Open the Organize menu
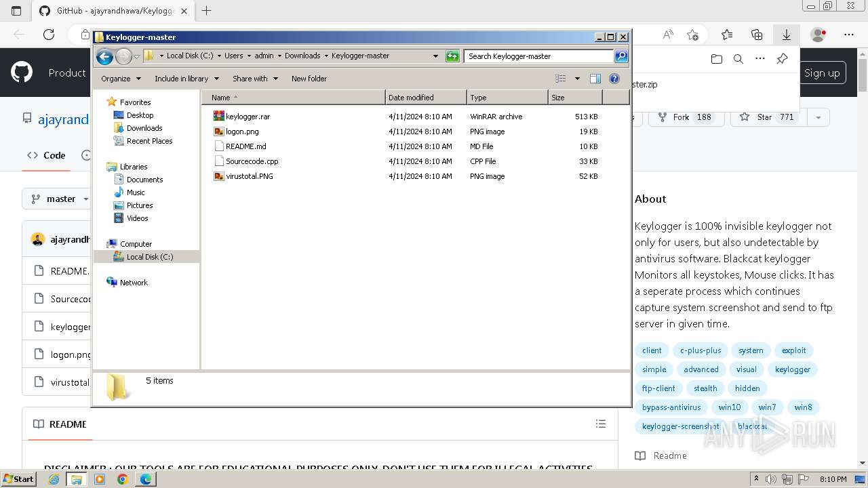The image size is (868, 488). point(121,79)
